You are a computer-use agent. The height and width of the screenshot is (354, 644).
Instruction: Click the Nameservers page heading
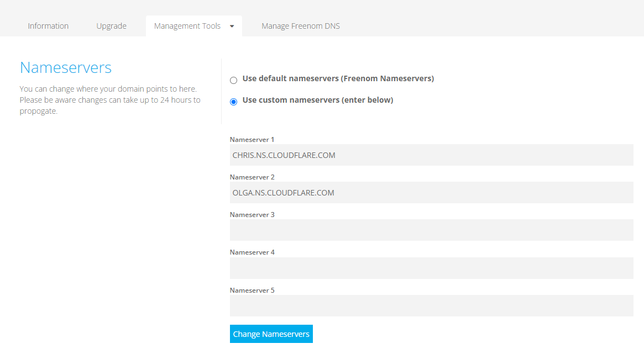point(65,67)
